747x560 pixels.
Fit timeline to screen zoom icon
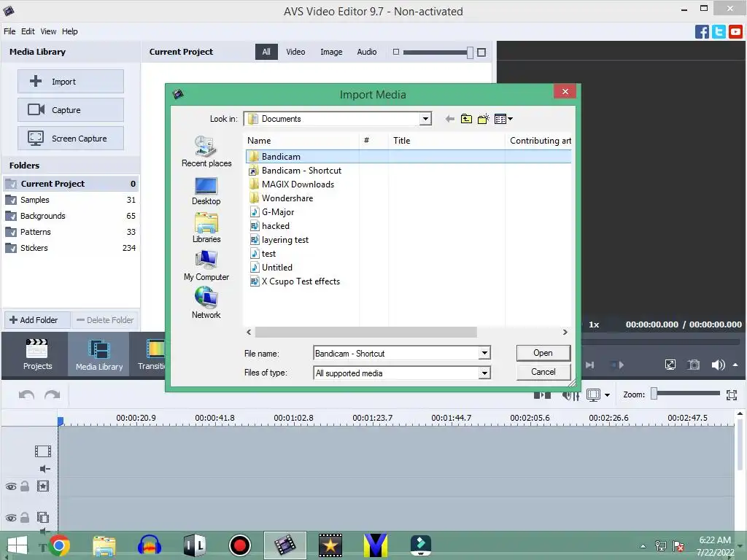[x=732, y=394]
